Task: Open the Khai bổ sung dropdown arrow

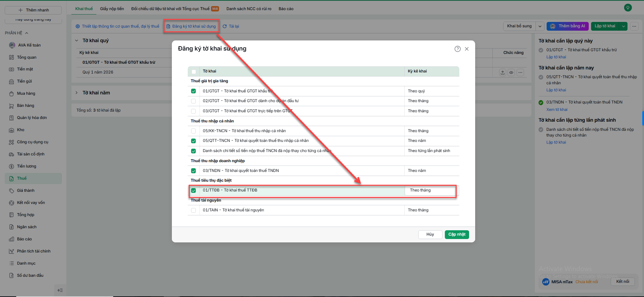Action: [540, 26]
